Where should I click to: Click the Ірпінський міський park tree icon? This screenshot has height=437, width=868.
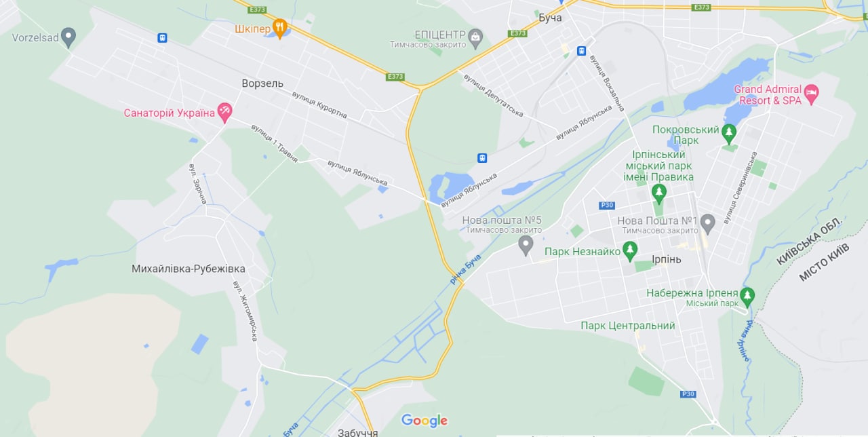click(659, 194)
